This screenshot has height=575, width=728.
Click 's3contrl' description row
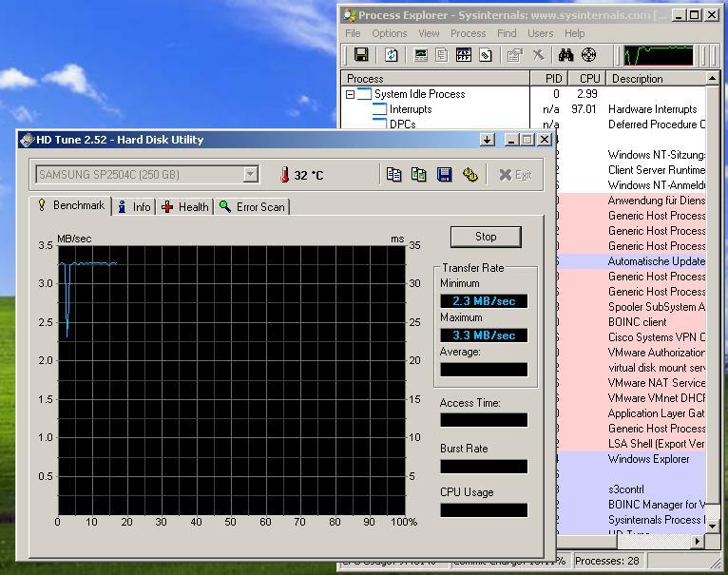click(626, 489)
